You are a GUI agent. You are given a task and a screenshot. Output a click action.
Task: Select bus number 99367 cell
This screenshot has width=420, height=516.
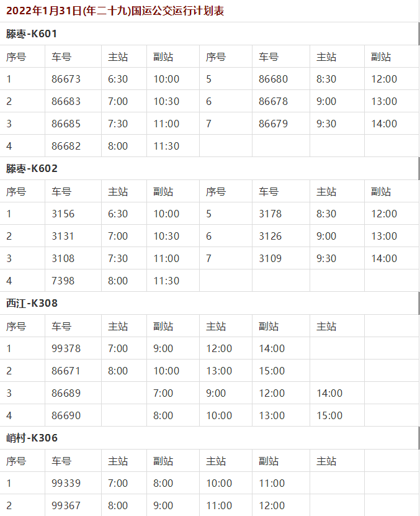[66, 505]
